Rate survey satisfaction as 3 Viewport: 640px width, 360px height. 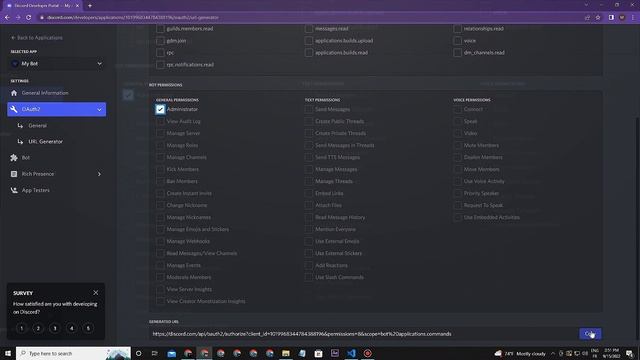tap(55, 328)
